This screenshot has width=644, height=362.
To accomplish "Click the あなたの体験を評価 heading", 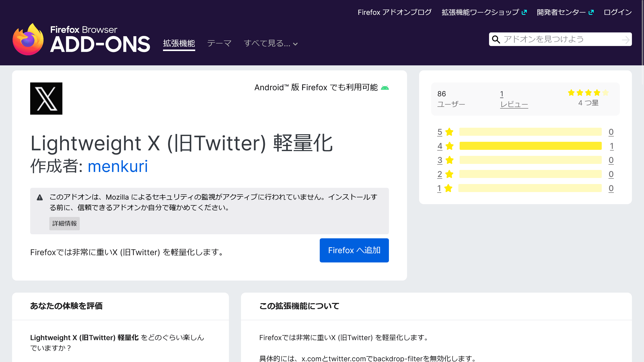I will tap(66, 306).
